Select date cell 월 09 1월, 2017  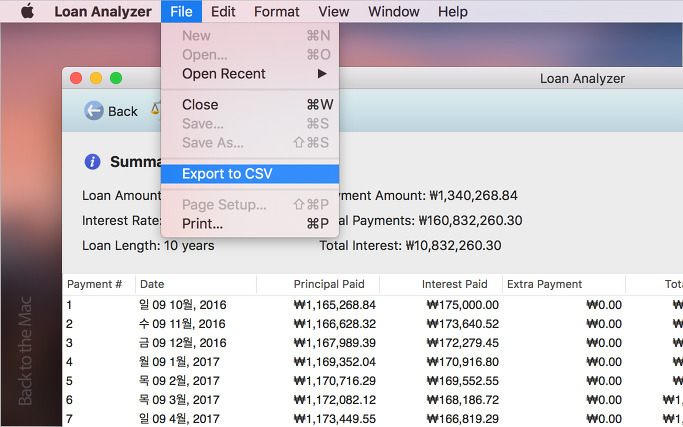tap(179, 362)
